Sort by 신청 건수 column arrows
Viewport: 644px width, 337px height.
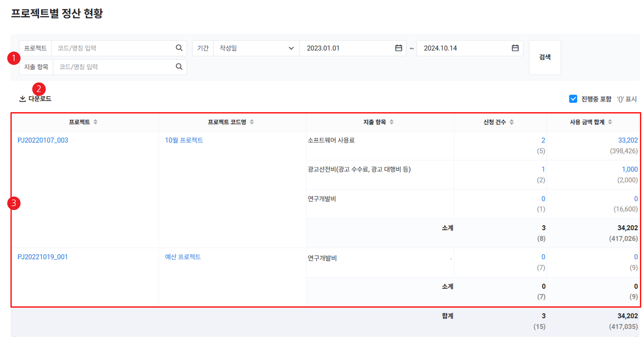(x=511, y=122)
